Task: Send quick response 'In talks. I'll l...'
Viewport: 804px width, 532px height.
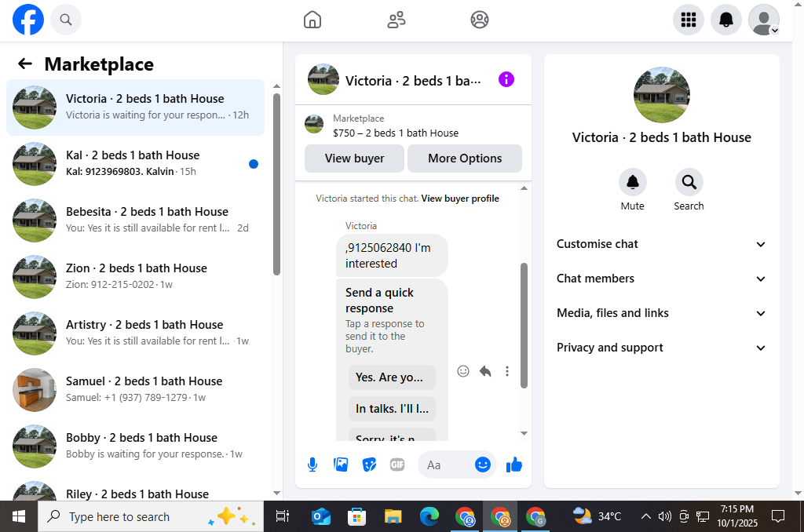Action: point(392,409)
